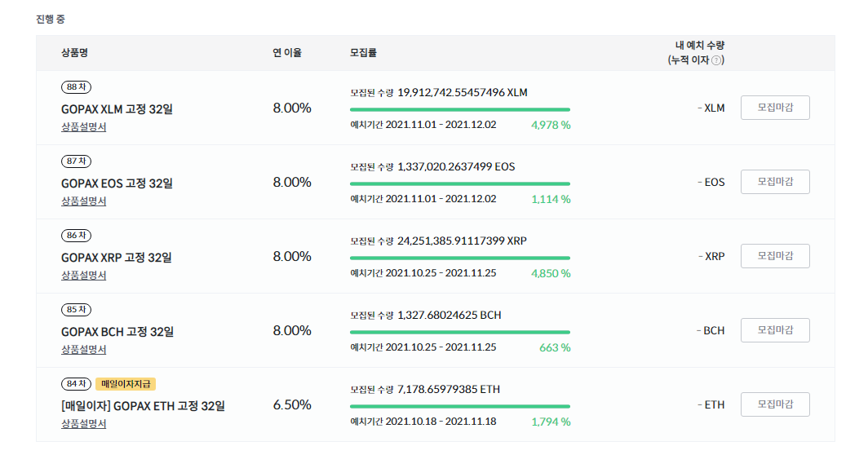Click product name GOPAX XLM 고정 32일
The height and width of the screenshot is (455, 868).
(117, 109)
